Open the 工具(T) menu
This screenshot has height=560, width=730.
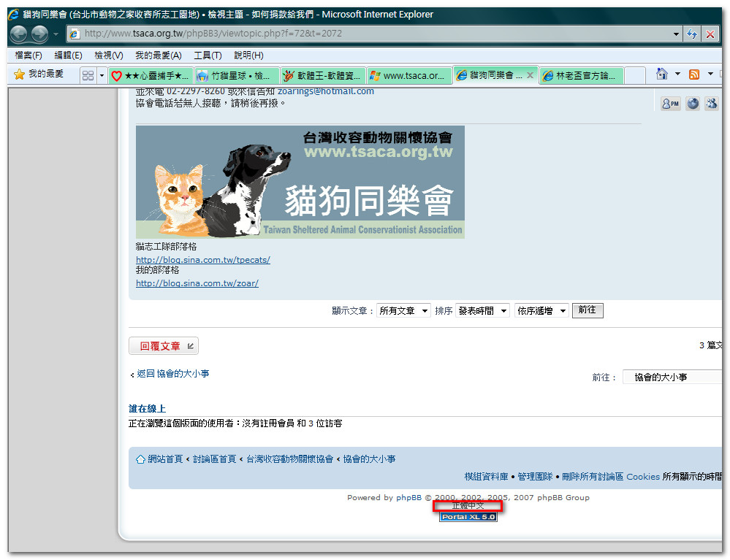click(208, 55)
